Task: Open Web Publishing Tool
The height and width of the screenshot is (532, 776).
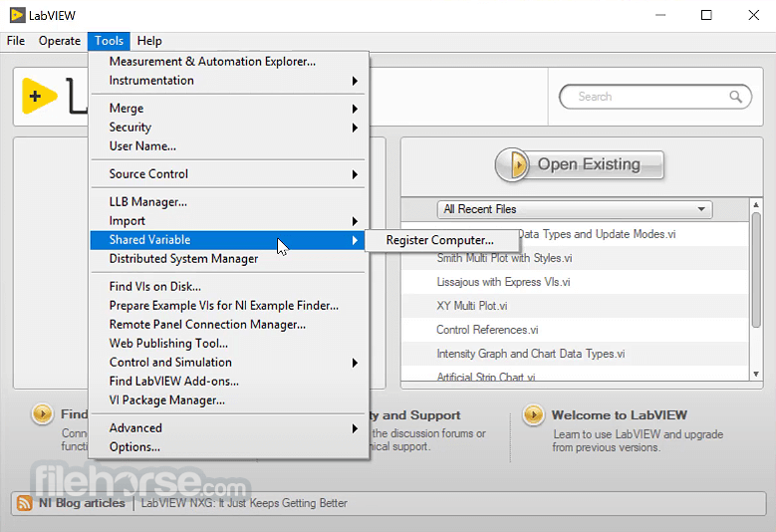Action: coord(228,343)
